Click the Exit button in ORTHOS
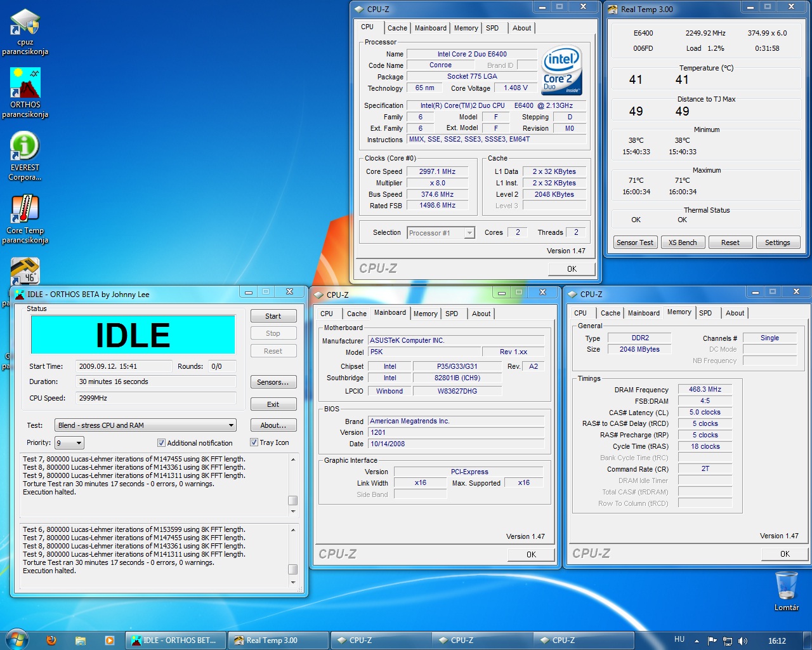The image size is (812, 650). click(273, 404)
